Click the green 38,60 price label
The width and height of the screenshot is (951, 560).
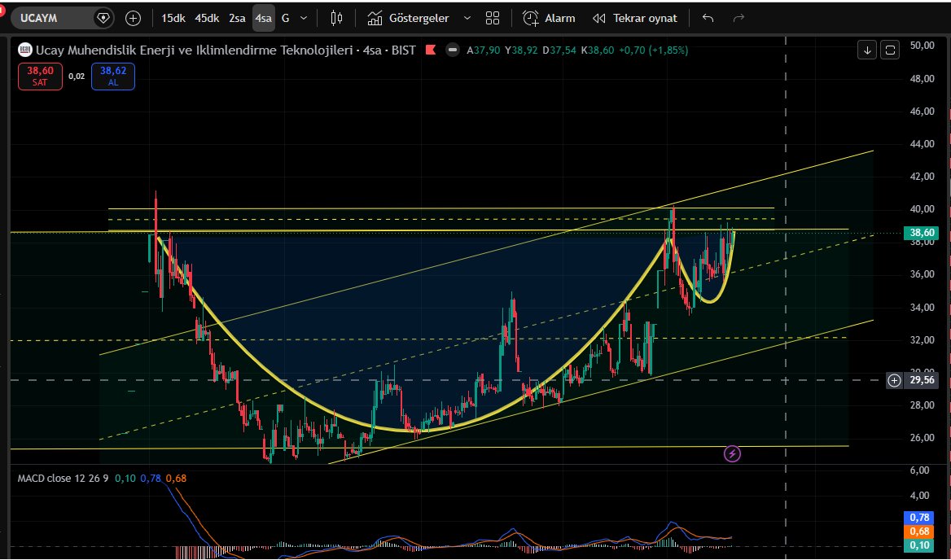(x=921, y=233)
